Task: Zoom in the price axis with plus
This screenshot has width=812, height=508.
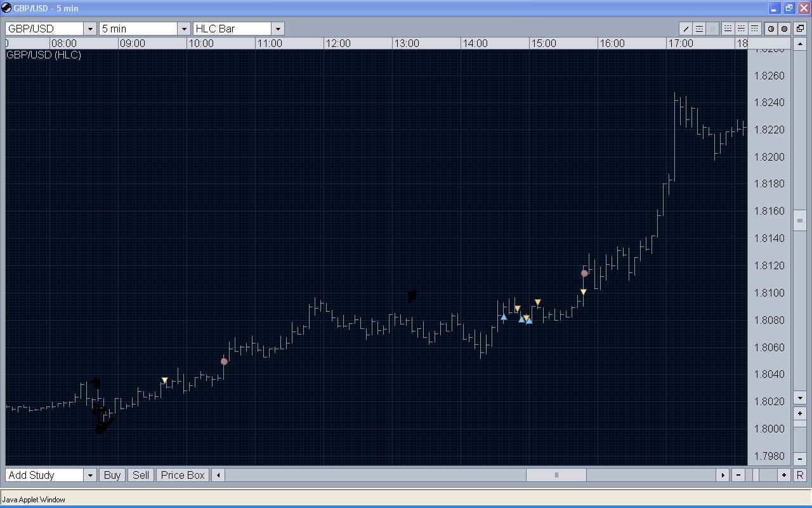Action: coord(800,413)
